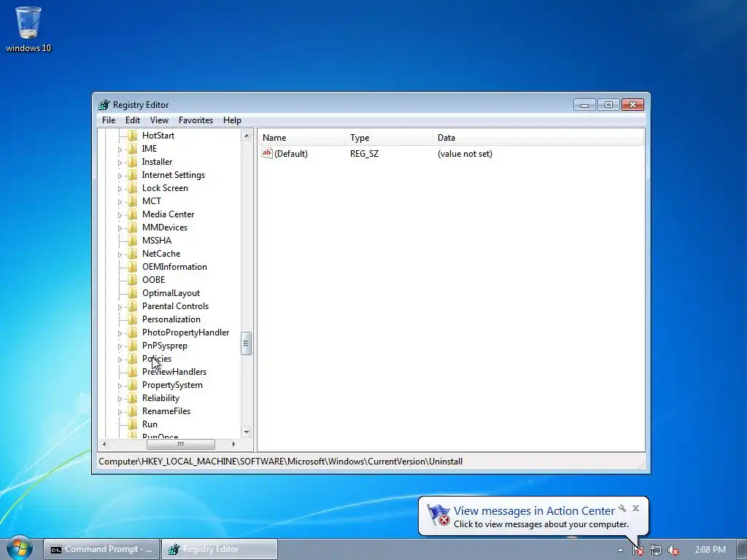Click the HotStart folder icon
The height and width of the screenshot is (560, 747).
pyautogui.click(x=133, y=135)
